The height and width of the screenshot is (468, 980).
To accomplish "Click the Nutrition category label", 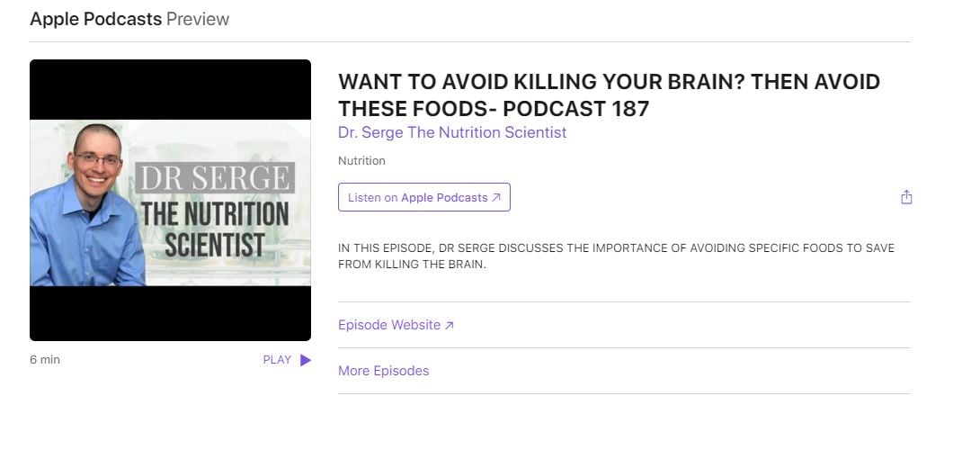I will (361, 161).
